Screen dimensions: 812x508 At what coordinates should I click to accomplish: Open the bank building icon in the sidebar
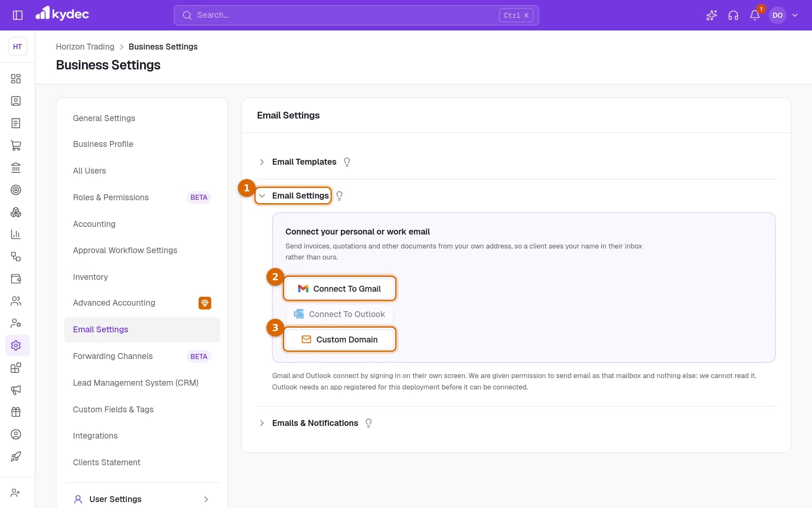(x=16, y=168)
